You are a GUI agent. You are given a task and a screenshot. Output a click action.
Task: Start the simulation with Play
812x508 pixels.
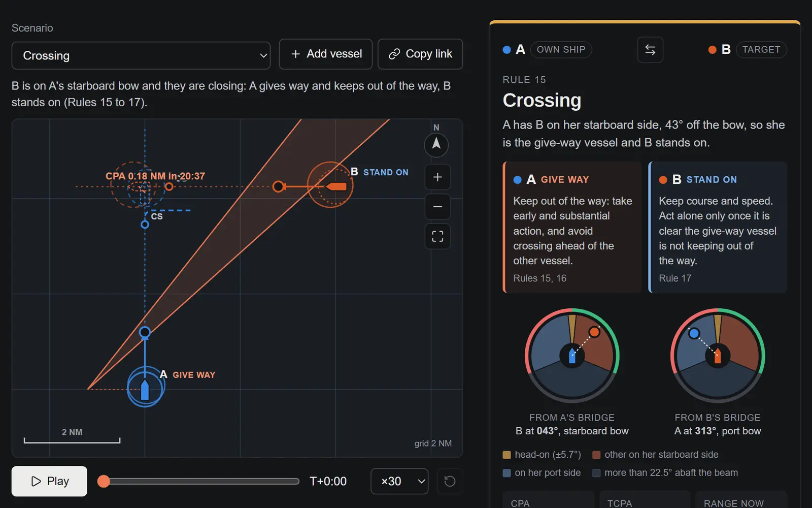pos(49,481)
